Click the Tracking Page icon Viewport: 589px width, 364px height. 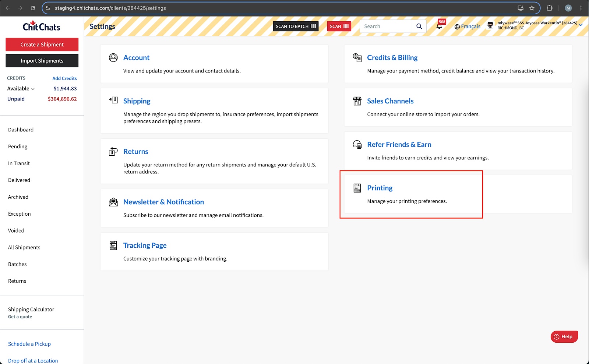[x=113, y=245]
